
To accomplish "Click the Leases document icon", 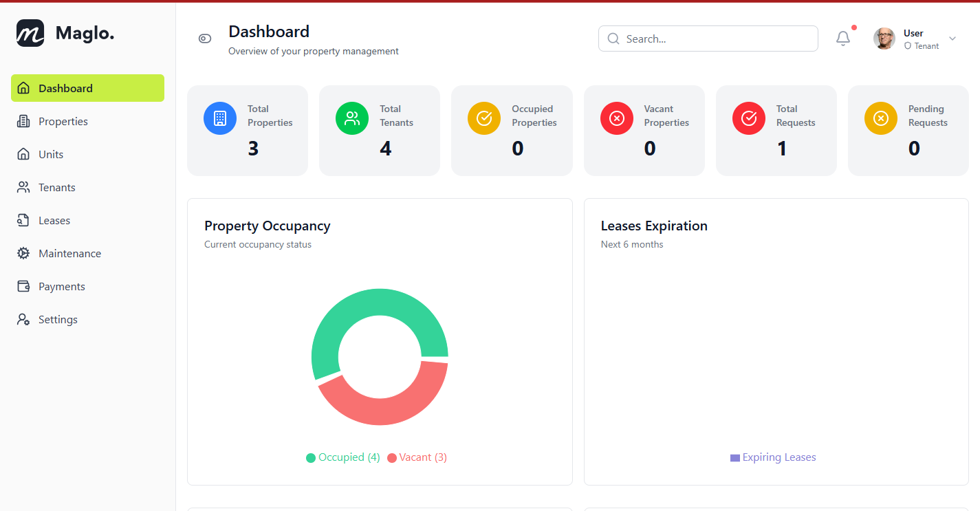I will pyautogui.click(x=23, y=220).
